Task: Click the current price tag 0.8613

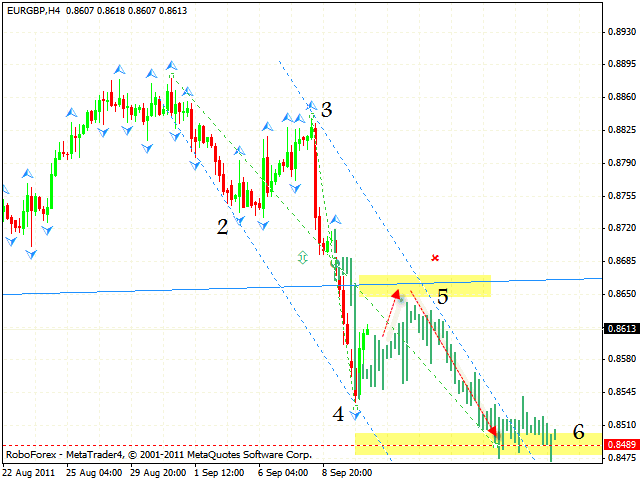Action: click(x=622, y=328)
